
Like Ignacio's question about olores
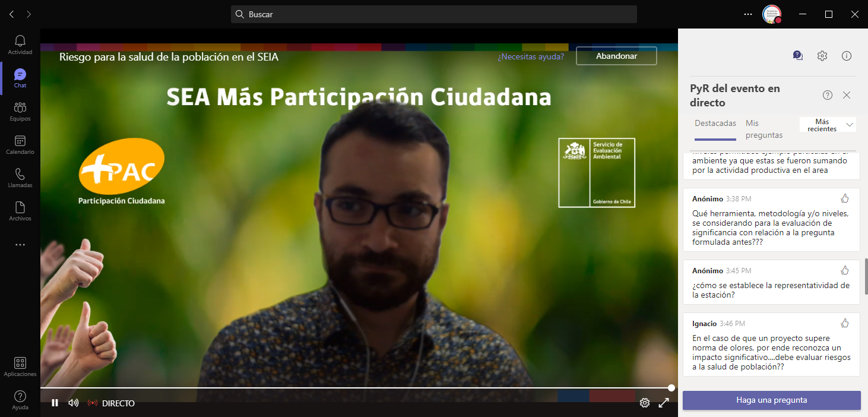pos(845,323)
